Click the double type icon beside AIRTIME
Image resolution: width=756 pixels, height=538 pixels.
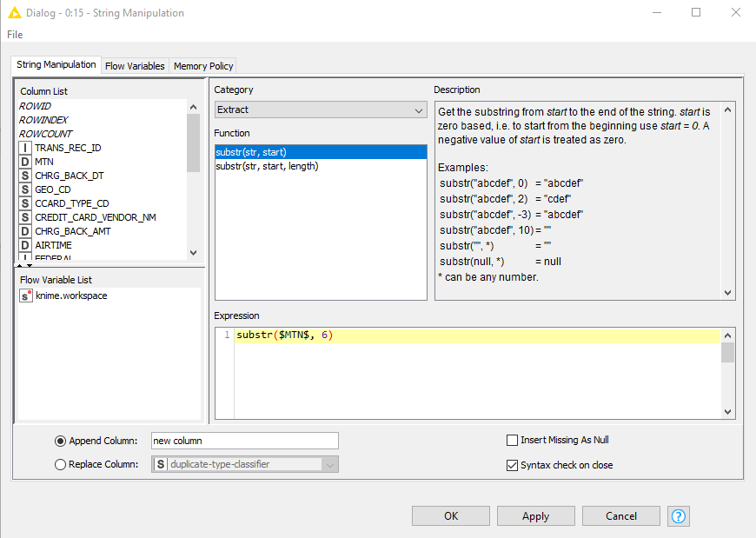pyautogui.click(x=25, y=246)
